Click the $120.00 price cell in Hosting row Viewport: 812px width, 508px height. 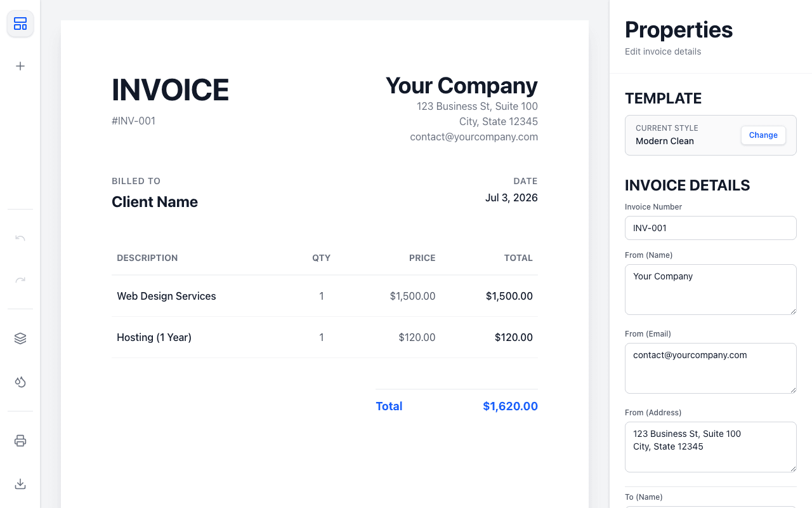[417, 337]
